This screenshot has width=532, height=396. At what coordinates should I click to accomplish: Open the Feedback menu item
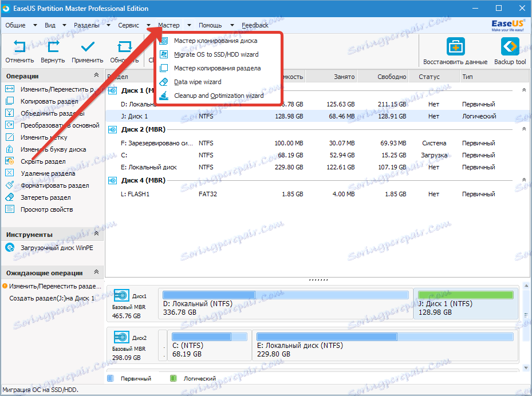click(x=255, y=25)
